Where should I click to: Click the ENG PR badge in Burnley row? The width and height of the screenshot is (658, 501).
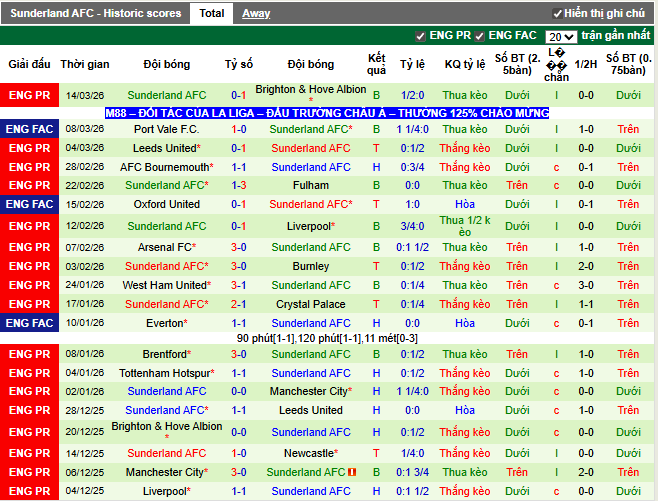click(28, 266)
